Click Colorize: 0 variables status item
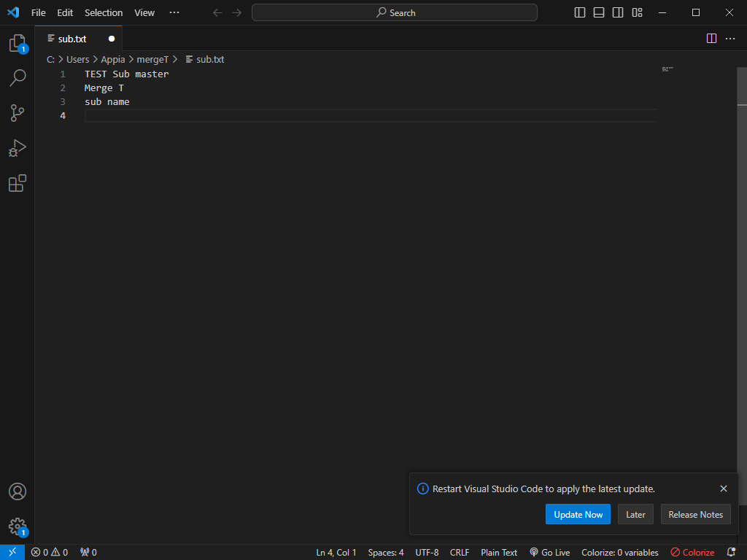747x560 pixels. 620,553
